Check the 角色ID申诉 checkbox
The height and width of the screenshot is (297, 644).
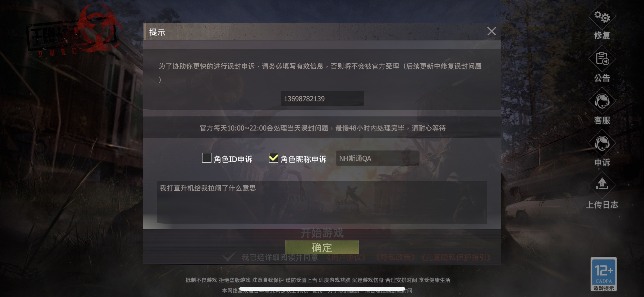click(206, 158)
